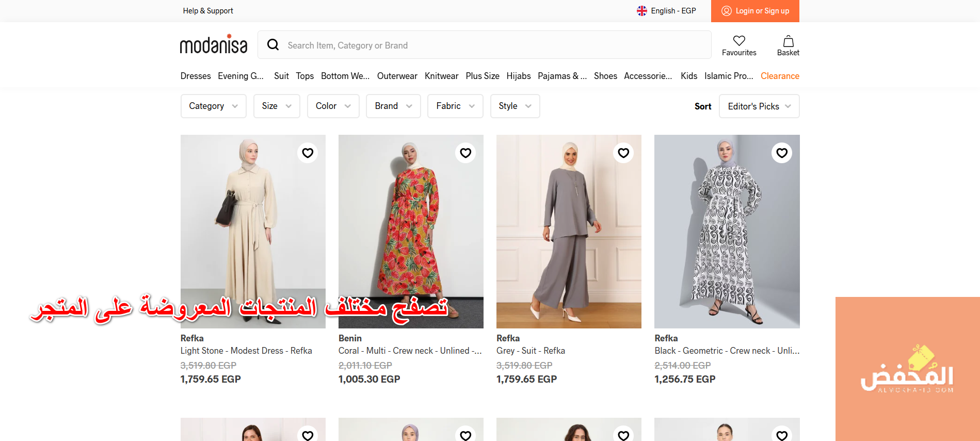The width and height of the screenshot is (980, 441).
Task: Toggle heart on Black Geometric dress
Action: [x=782, y=153]
